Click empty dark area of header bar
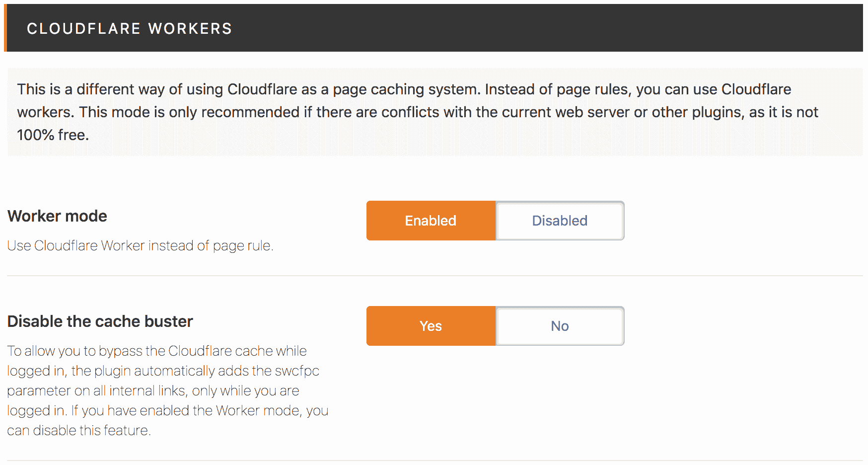 546,28
